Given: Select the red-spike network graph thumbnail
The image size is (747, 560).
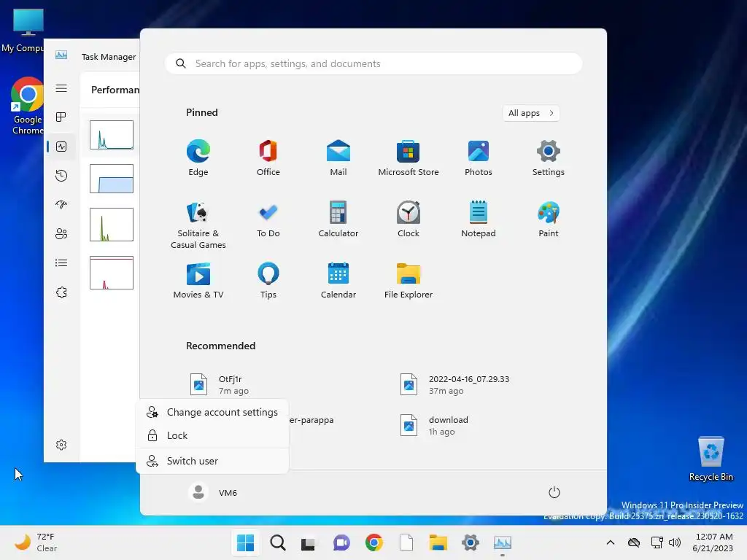Looking at the screenshot, I should click(112, 273).
